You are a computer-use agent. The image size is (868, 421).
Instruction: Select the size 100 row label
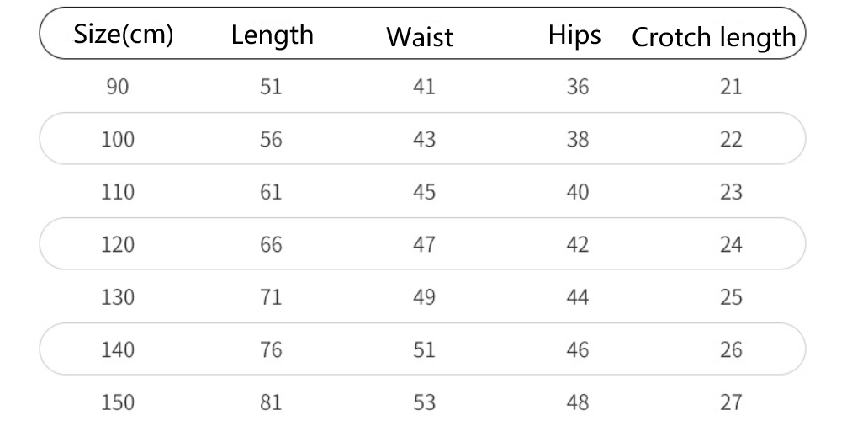click(x=118, y=139)
